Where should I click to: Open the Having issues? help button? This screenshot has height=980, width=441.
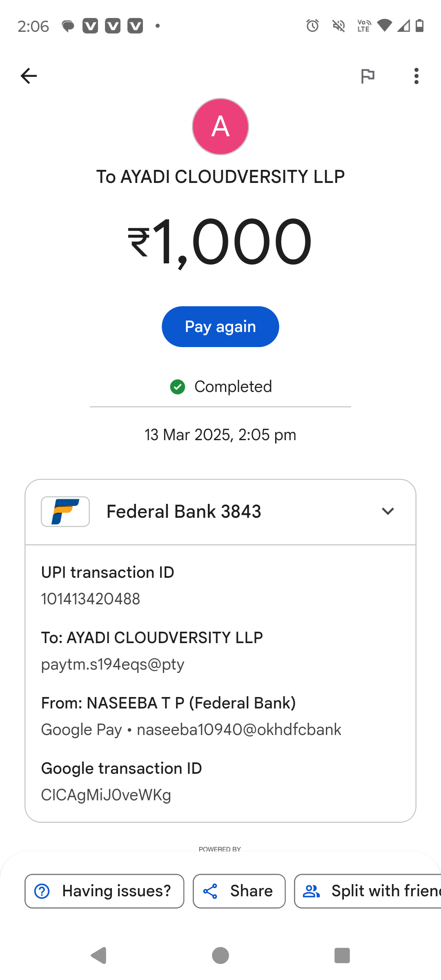[x=105, y=891]
